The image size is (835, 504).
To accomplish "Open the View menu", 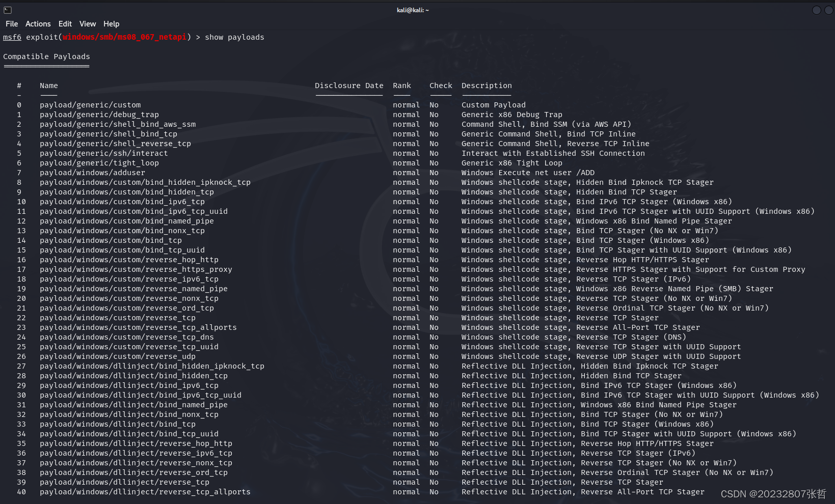I will (88, 24).
